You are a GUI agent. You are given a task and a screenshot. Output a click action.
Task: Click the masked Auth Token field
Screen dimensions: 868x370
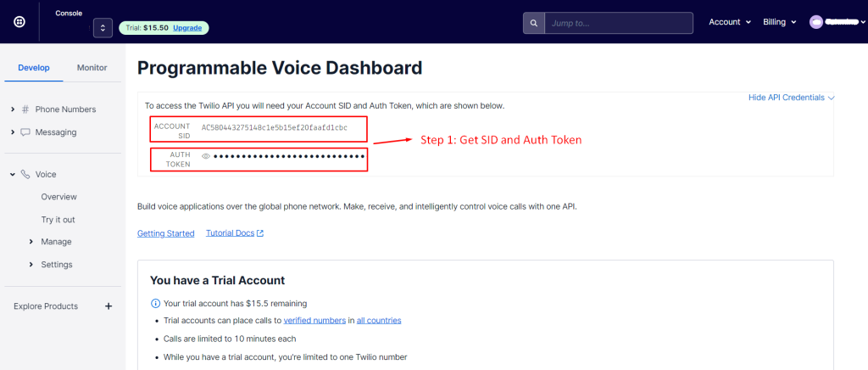click(x=289, y=156)
